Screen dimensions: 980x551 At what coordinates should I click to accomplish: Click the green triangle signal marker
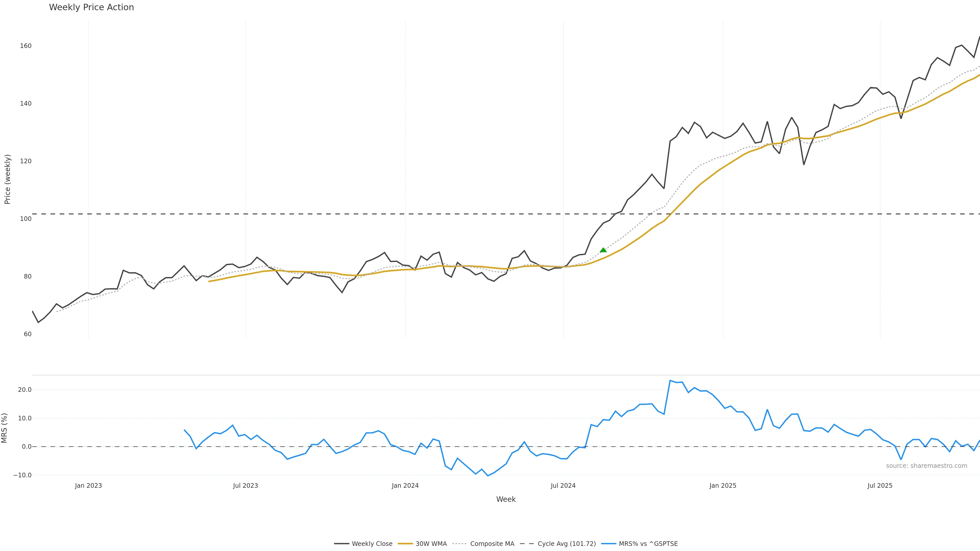click(603, 250)
